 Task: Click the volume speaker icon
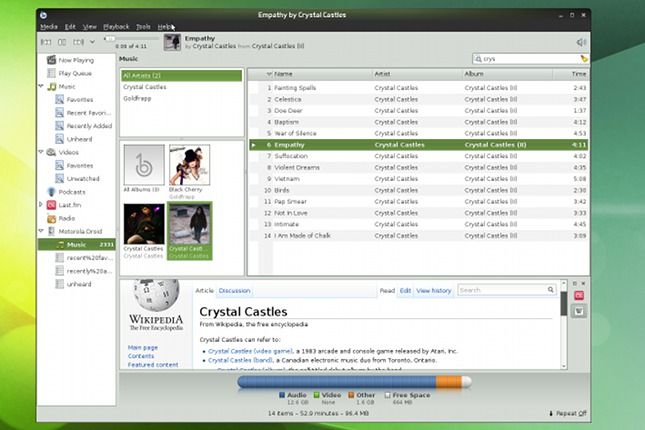point(581,42)
